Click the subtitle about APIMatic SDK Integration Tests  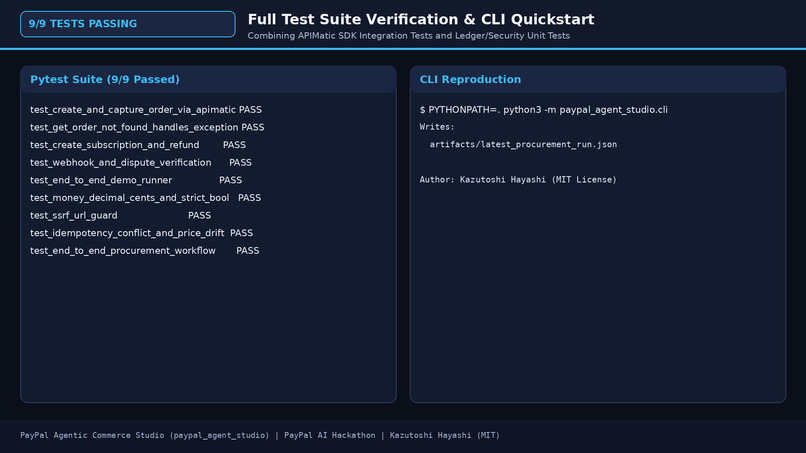tap(409, 36)
